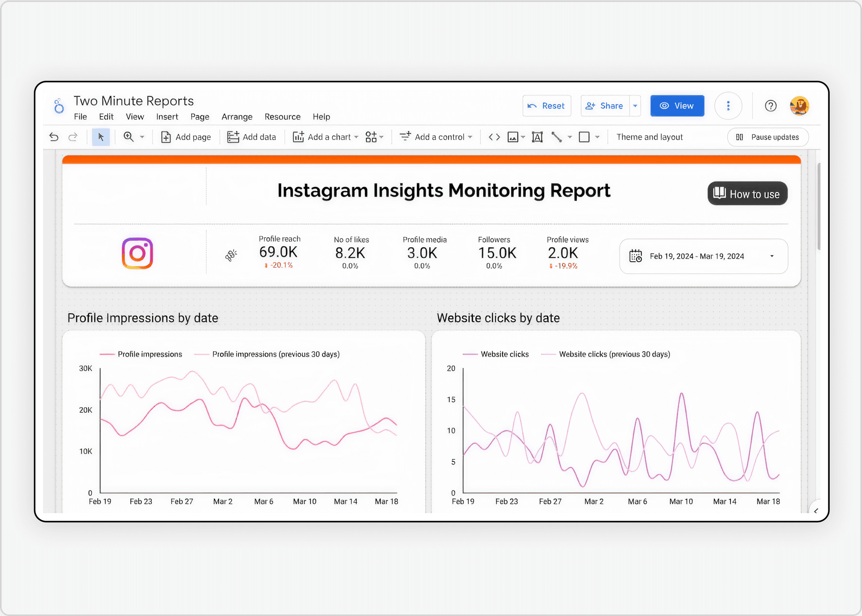Undo the last action
Image resolution: width=862 pixels, height=616 pixels.
click(x=53, y=137)
